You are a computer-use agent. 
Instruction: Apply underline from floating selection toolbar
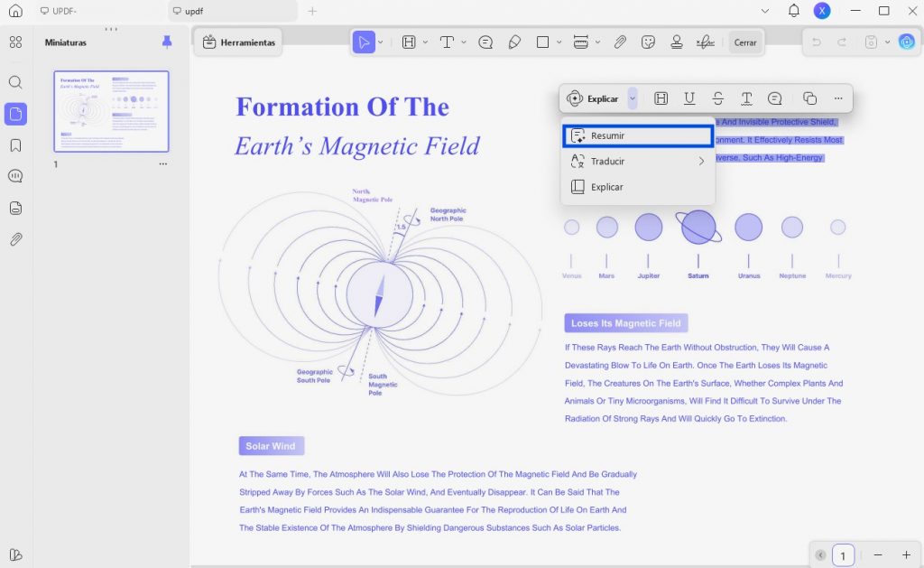(688, 98)
